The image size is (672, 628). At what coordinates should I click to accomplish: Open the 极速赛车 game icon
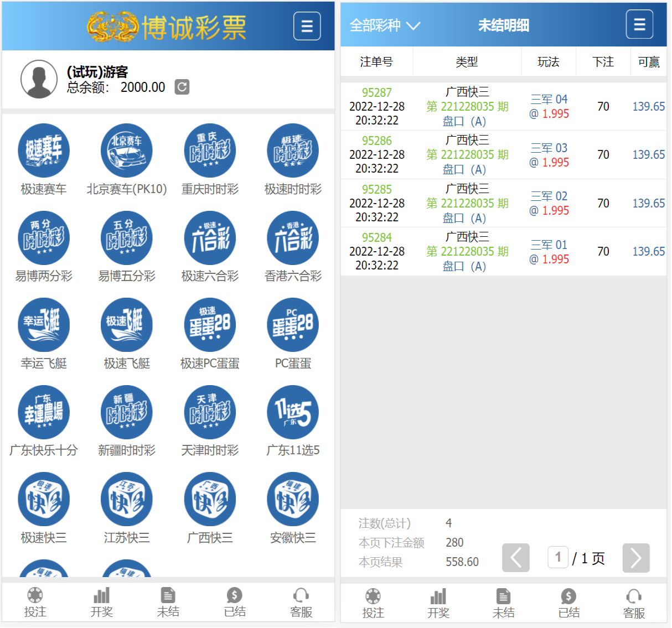44,151
